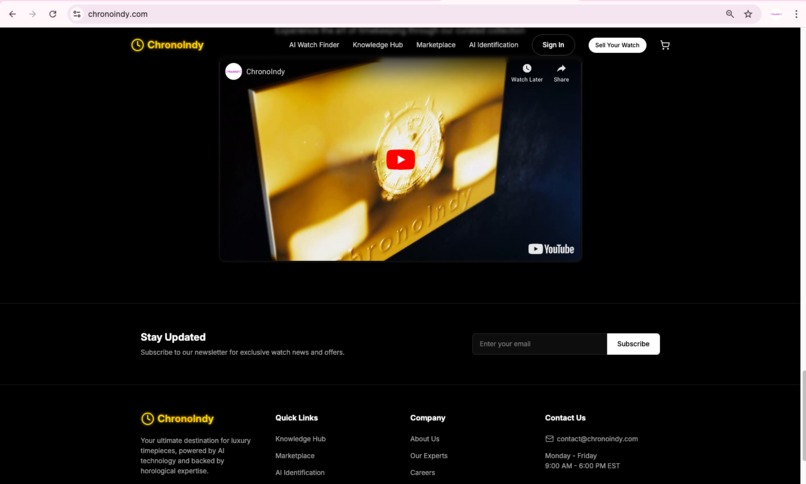The image size is (806, 484).
Task: Open AI Identification in the header menu
Action: pyautogui.click(x=493, y=45)
